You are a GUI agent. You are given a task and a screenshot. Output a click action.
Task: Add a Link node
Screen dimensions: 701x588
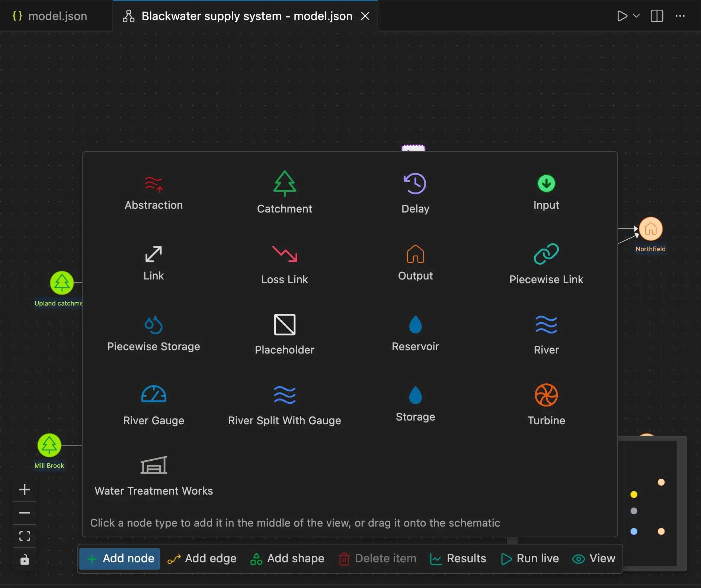click(x=154, y=263)
